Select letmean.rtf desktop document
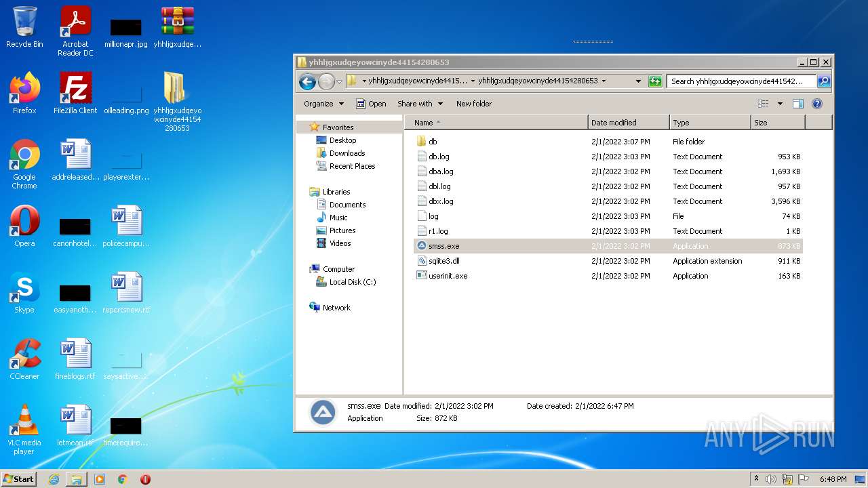Image resolution: width=868 pixels, height=488 pixels. pos(75,425)
